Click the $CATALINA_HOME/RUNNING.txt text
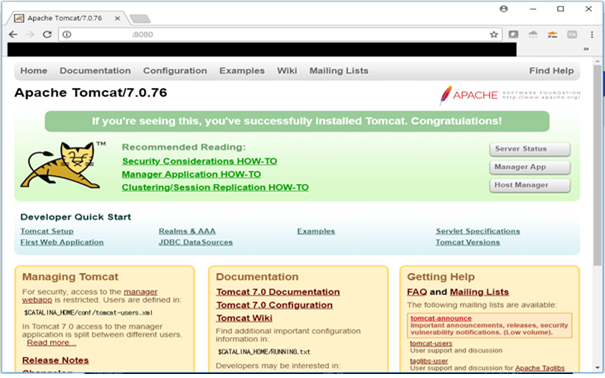605x378 pixels. click(264, 352)
